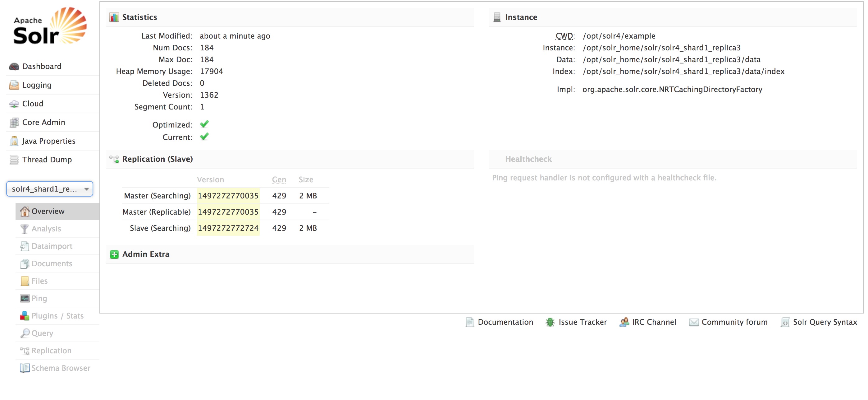Open the Documentation link
The image size is (868, 400).
pos(505,323)
